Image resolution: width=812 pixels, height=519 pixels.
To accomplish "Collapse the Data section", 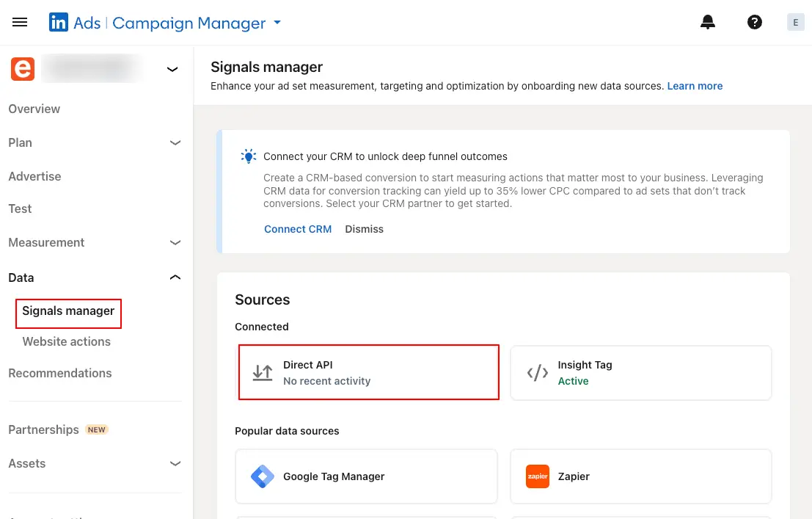I will tap(175, 277).
